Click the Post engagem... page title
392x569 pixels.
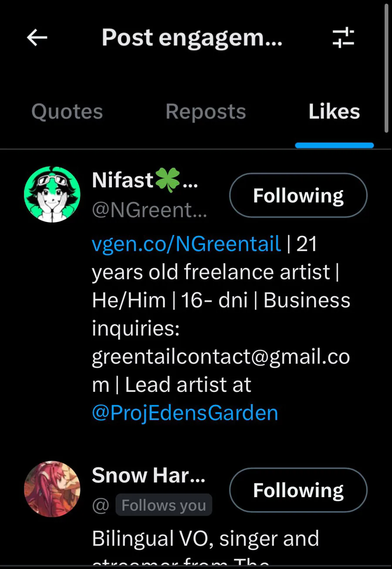(x=192, y=38)
